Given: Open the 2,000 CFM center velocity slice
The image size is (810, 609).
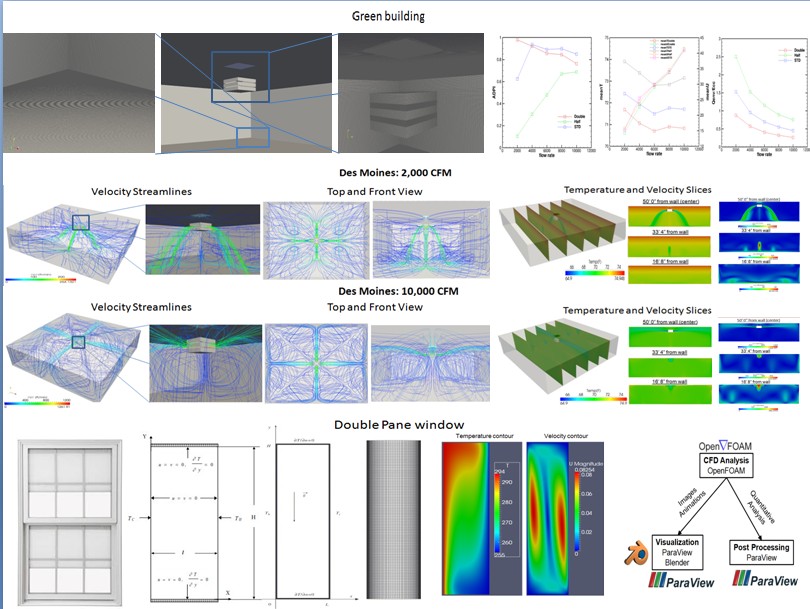Looking at the screenshot, I should coord(759,212).
